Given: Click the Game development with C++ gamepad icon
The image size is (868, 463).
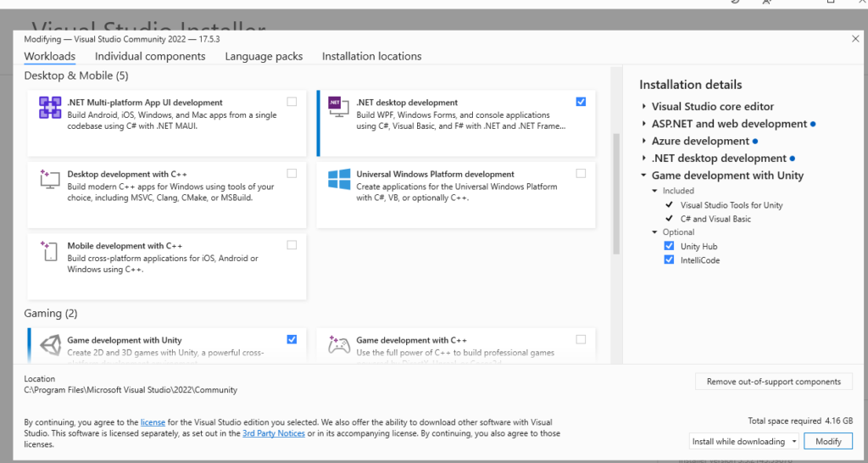Looking at the screenshot, I should [x=339, y=344].
